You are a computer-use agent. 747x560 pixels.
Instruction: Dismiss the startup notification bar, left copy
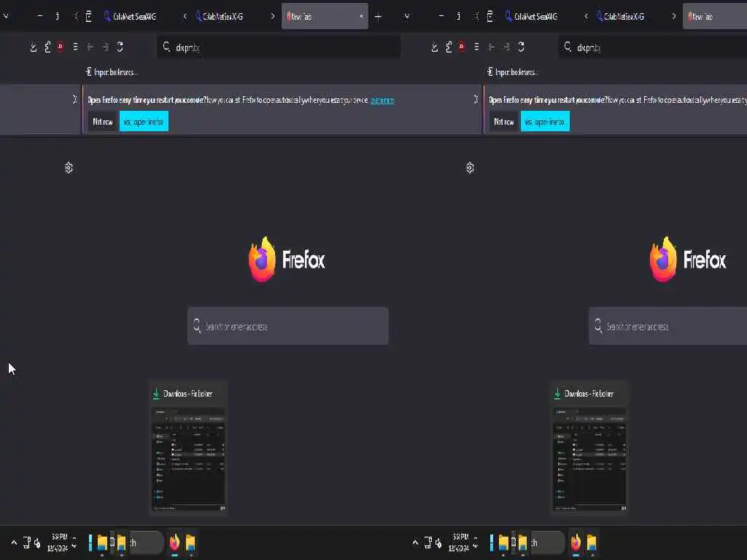pos(75,99)
